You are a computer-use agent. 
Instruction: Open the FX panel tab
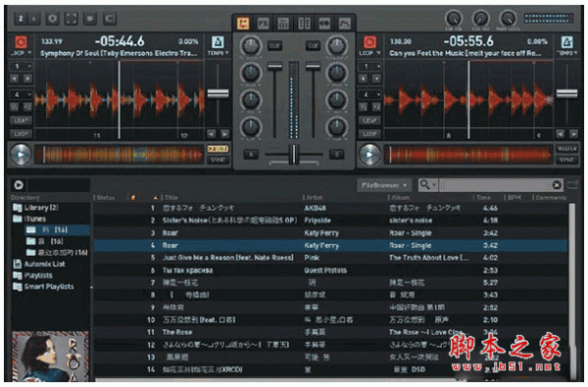[x=264, y=24]
